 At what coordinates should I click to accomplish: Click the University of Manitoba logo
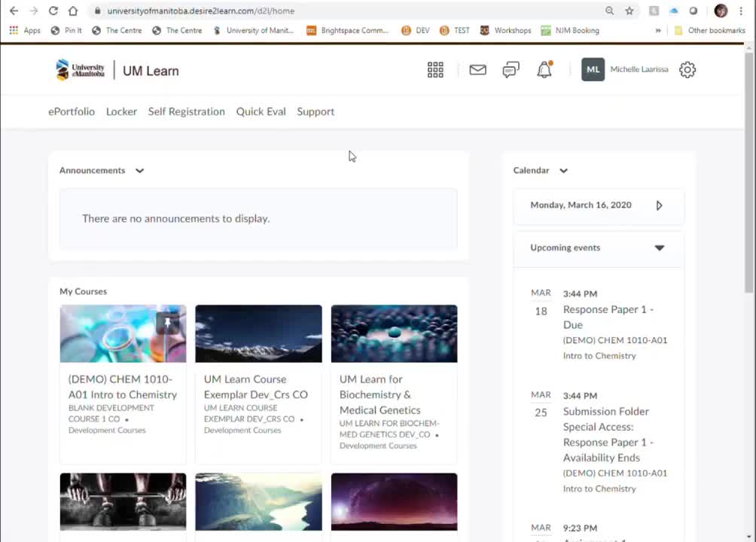click(x=80, y=70)
